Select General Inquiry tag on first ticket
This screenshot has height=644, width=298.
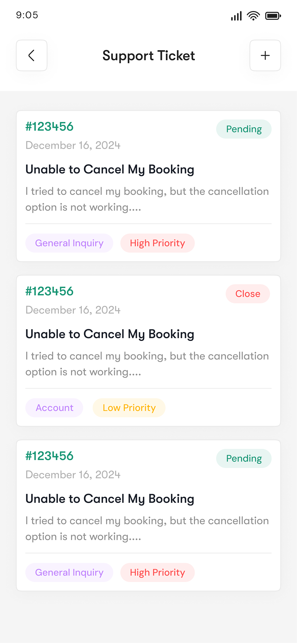coord(69,243)
